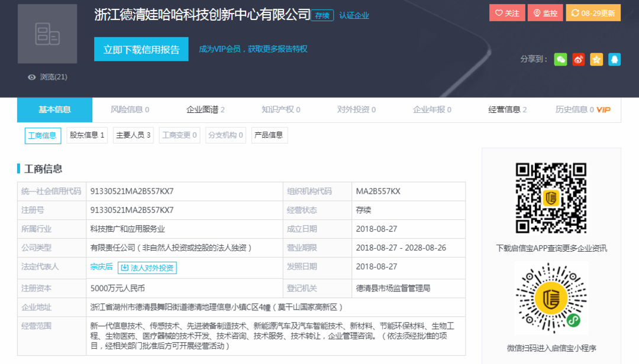Image resolution: width=639 pixels, height=364 pixels.
Task: Click 08-29更新 refresh button
Action: pos(593,13)
